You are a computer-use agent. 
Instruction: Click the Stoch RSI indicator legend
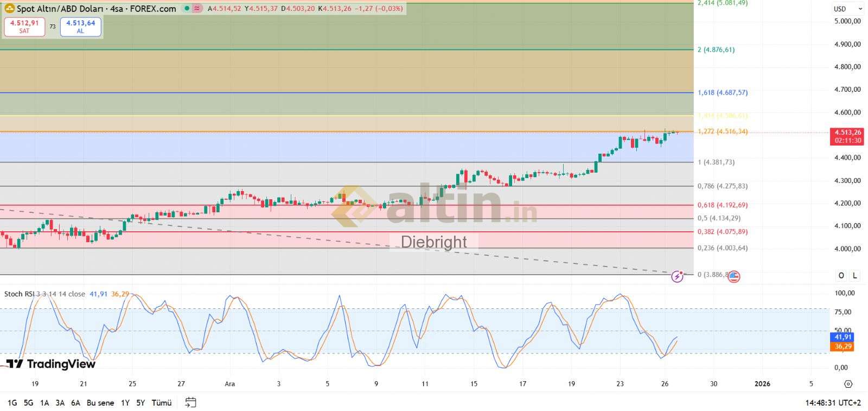coord(44,294)
